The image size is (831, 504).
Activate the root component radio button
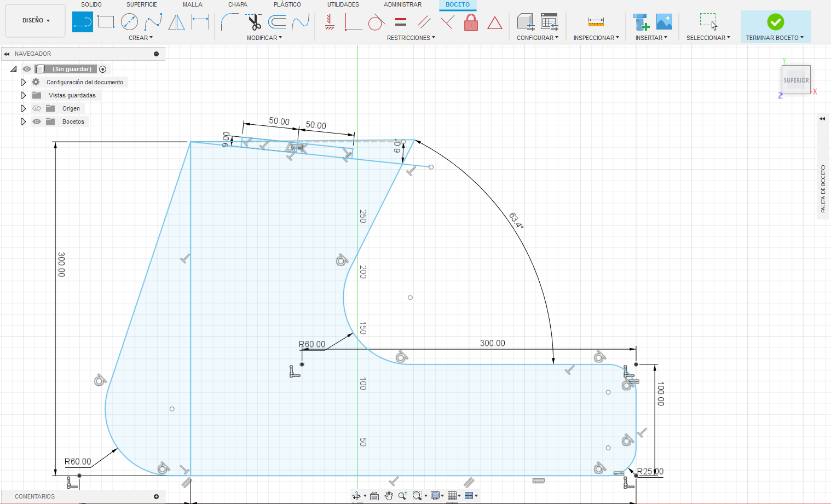click(102, 69)
